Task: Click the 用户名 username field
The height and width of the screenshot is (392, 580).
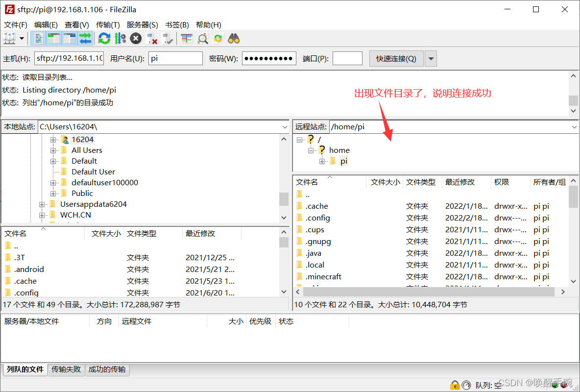Action: pos(176,58)
